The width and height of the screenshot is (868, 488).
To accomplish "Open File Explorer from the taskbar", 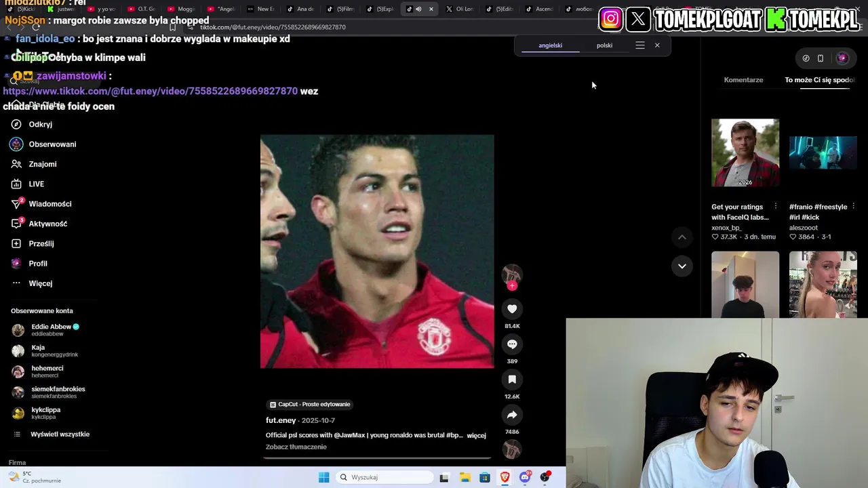I will [x=465, y=477].
